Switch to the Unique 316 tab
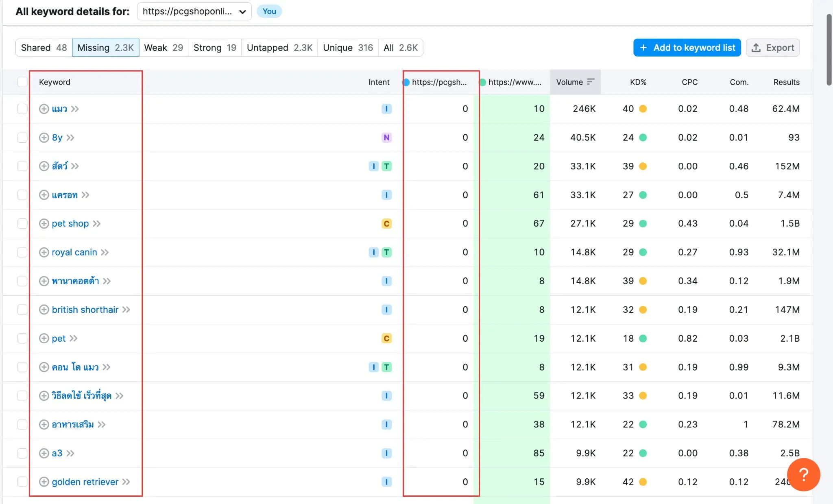This screenshot has width=833, height=504. (348, 48)
